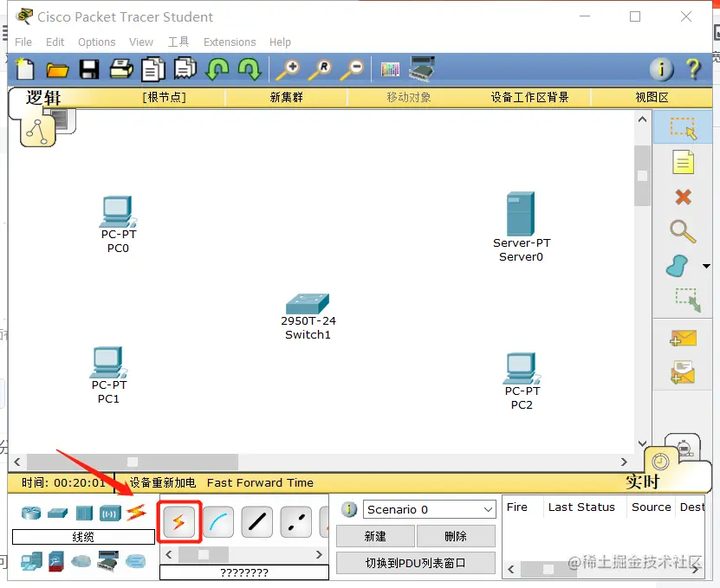Viewport: 720px width, 588px height.
Task: Open the custom devices dialog icon
Action: 422,69
